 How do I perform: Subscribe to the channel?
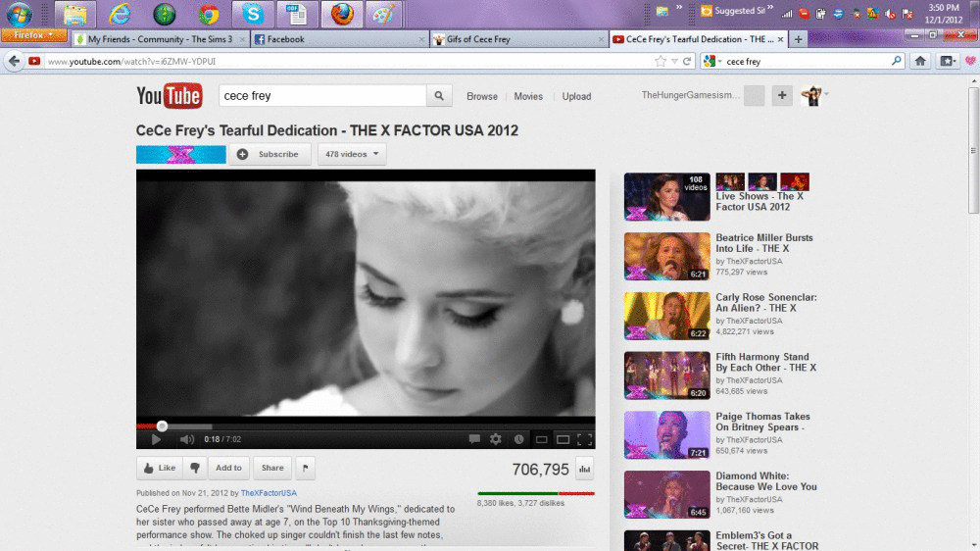pyautogui.click(x=269, y=154)
